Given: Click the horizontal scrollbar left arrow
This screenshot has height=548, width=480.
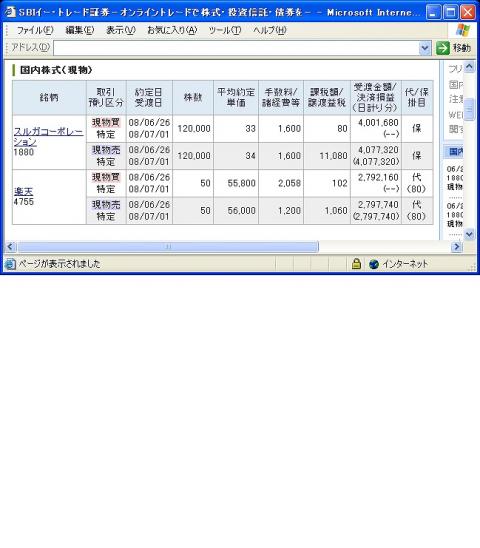Looking at the screenshot, I should click(10, 247).
